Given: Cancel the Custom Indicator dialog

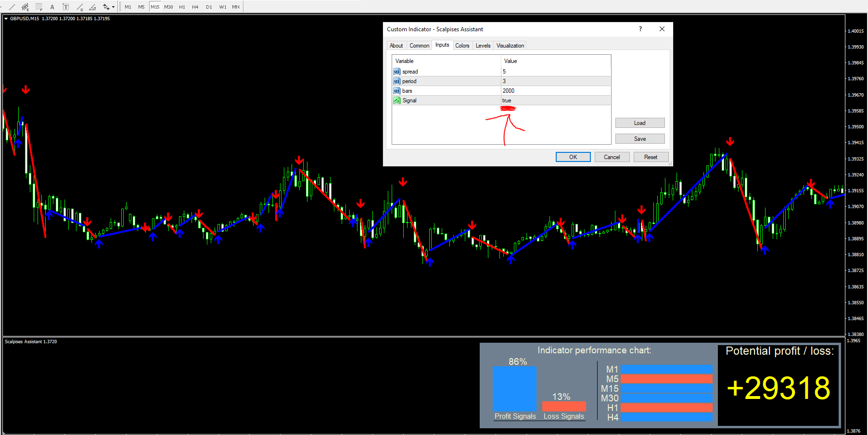Looking at the screenshot, I should pyautogui.click(x=612, y=157).
